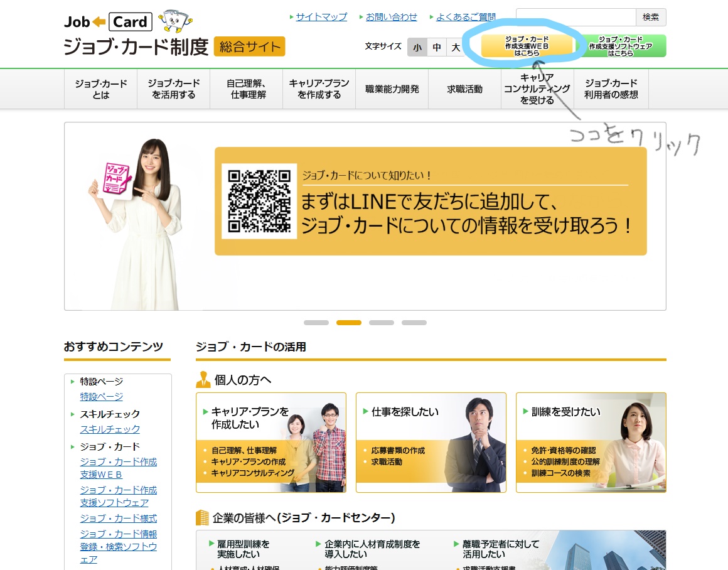Viewport: 728px width, 570px height.
Task: Click the 免許・資格等の確認 bullet text
Action: (x=563, y=450)
